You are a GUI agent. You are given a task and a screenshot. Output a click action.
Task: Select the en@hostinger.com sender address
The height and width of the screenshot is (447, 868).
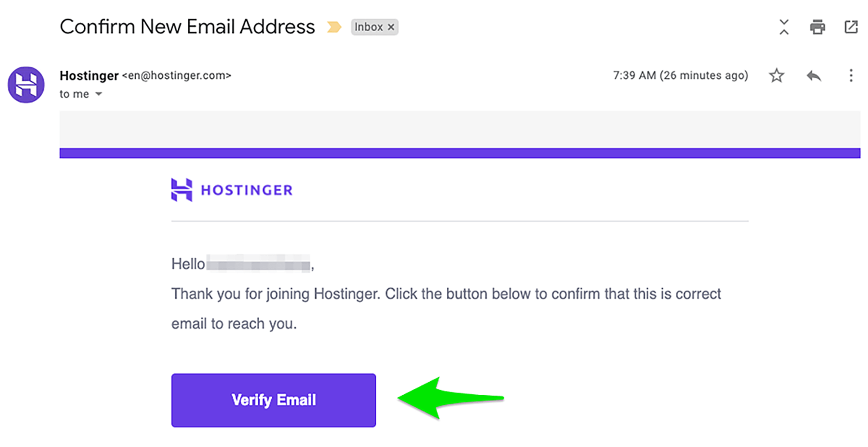pos(176,75)
